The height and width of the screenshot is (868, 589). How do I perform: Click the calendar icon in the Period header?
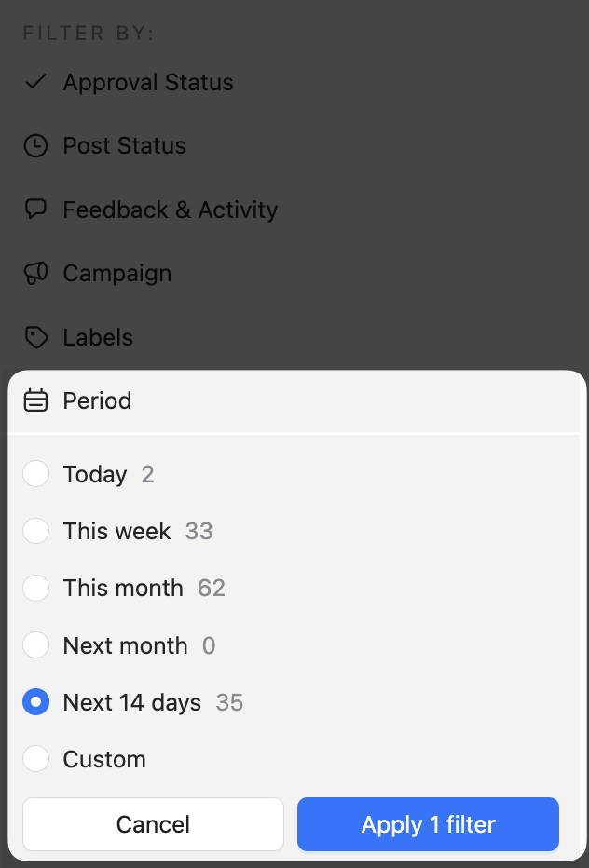[x=34, y=400]
